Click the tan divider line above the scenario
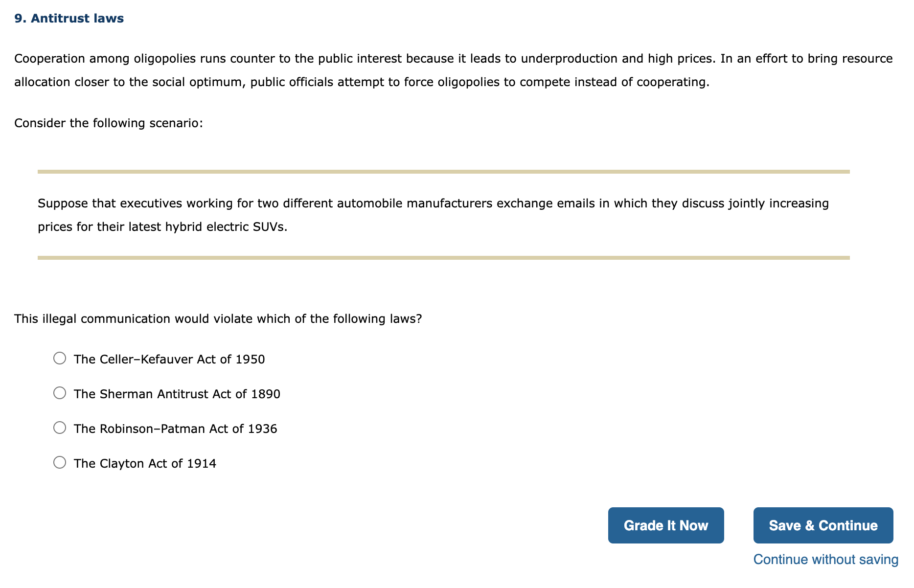This screenshot has width=914, height=588. [444, 172]
